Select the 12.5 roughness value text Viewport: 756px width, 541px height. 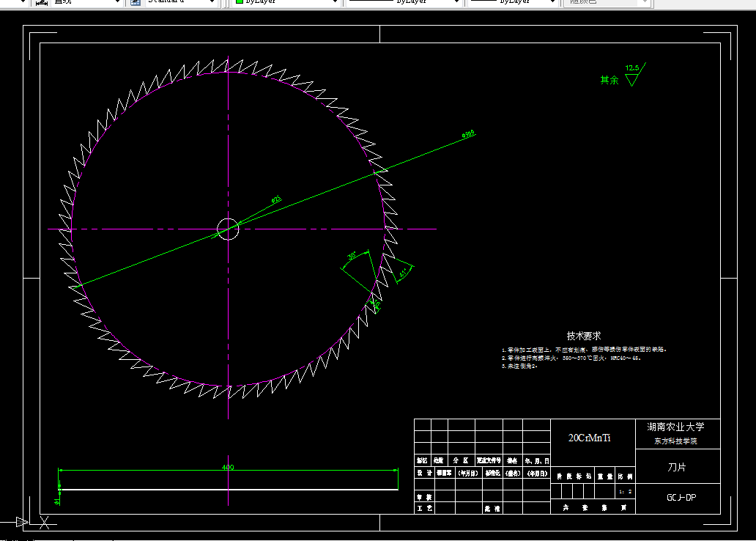pos(631,68)
